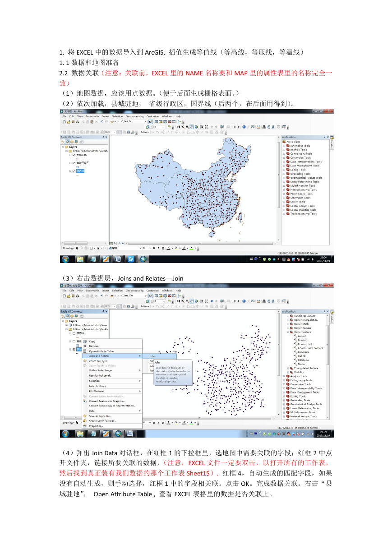Screen dimensions: 392x554
Task: Click Identify icon in untitled ArcMap window
Action: [x=244, y=127]
